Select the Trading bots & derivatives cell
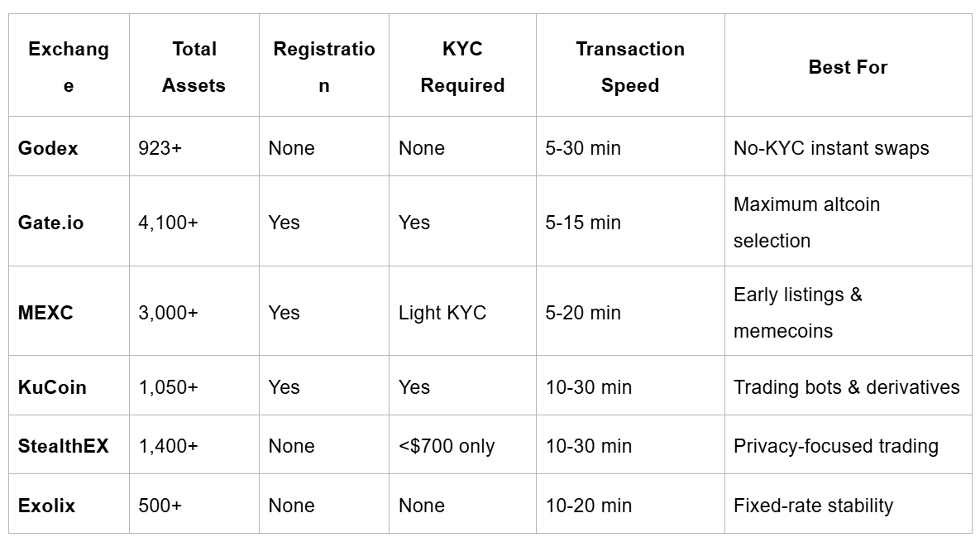Viewport: 980px width, 542px height. click(847, 387)
